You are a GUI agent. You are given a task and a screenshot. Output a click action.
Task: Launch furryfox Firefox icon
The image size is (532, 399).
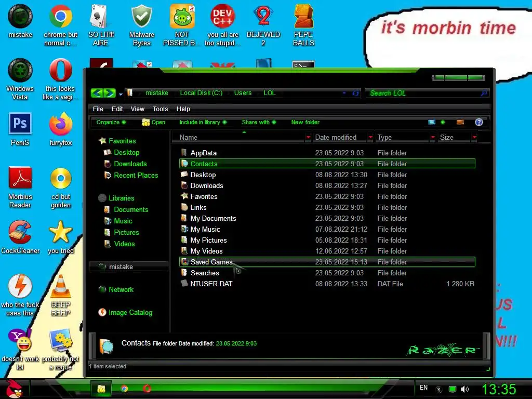[x=60, y=129]
